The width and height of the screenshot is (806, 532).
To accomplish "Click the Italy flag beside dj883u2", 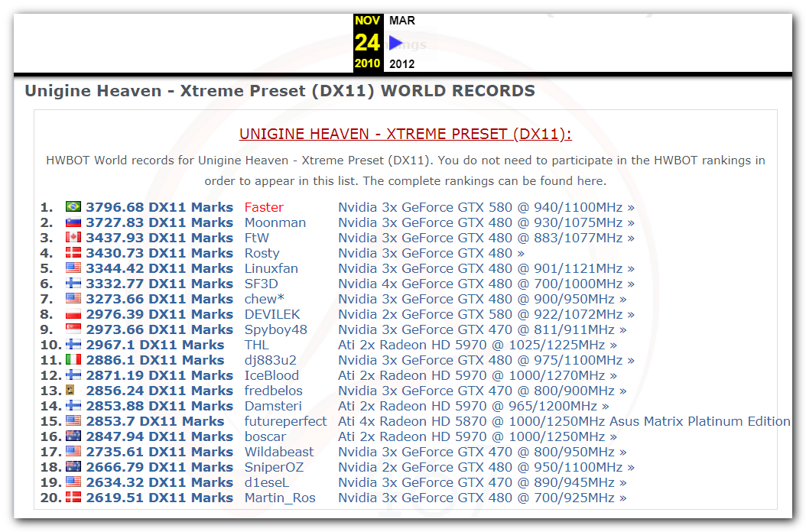I will pyautogui.click(x=73, y=360).
